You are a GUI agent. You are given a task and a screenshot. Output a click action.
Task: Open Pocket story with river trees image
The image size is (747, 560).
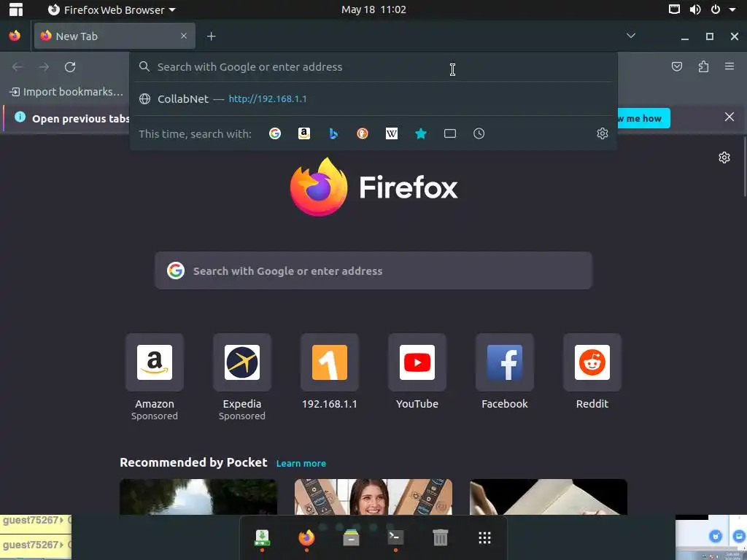point(198,497)
